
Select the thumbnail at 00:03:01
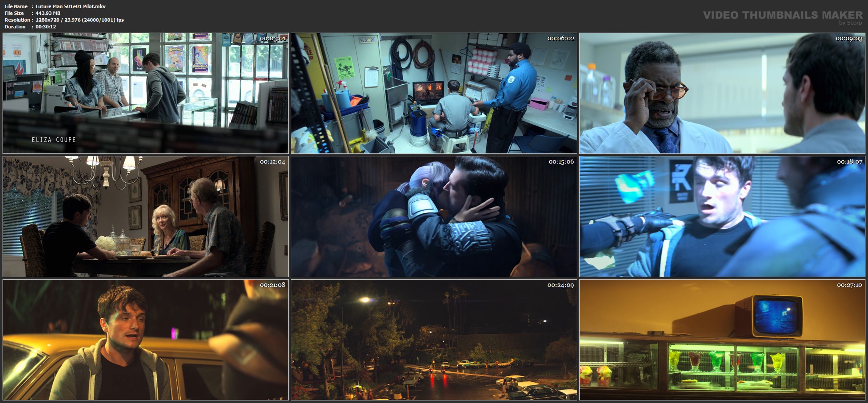(x=145, y=93)
